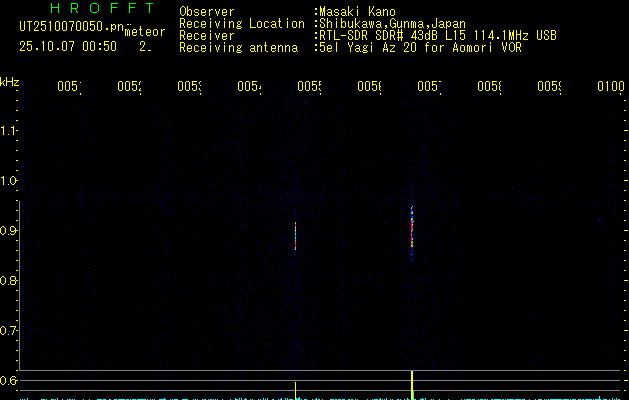Click the 'Receiving Location' label
This screenshot has height=400, width=629.
point(242,24)
